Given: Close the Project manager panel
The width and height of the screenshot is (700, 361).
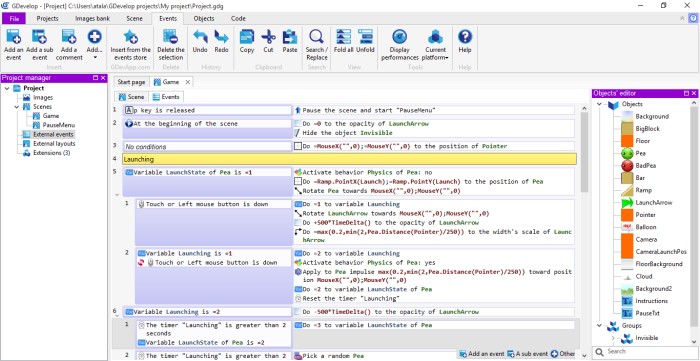Looking at the screenshot, I should (x=103, y=78).
